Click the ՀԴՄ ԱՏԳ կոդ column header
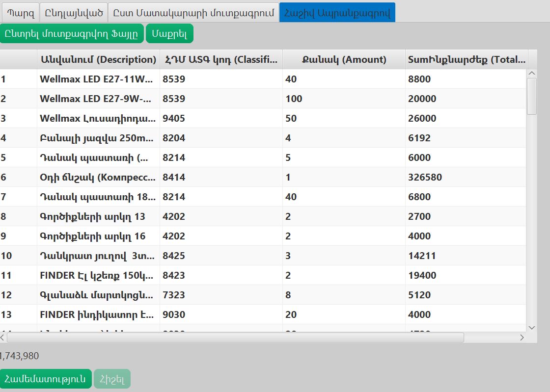The width and height of the screenshot is (550, 392). [x=221, y=59]
